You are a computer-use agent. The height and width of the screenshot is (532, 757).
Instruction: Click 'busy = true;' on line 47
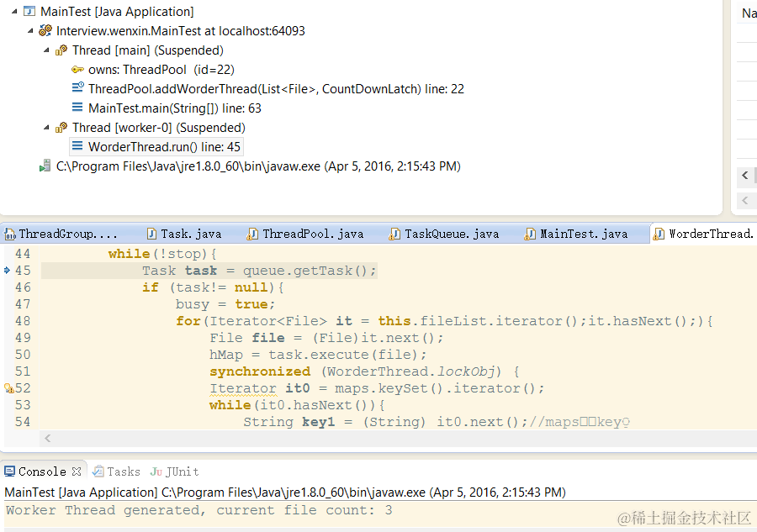pos(225,304)
